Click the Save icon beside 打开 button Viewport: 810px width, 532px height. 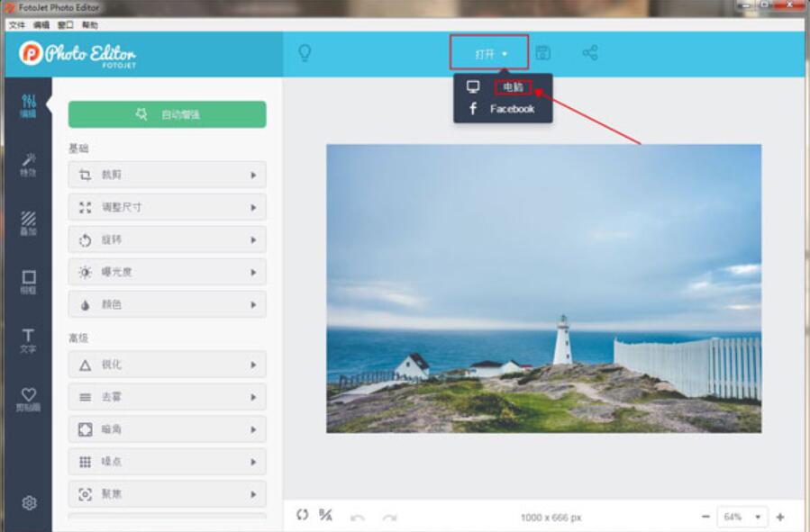click(x=542, y=52)
